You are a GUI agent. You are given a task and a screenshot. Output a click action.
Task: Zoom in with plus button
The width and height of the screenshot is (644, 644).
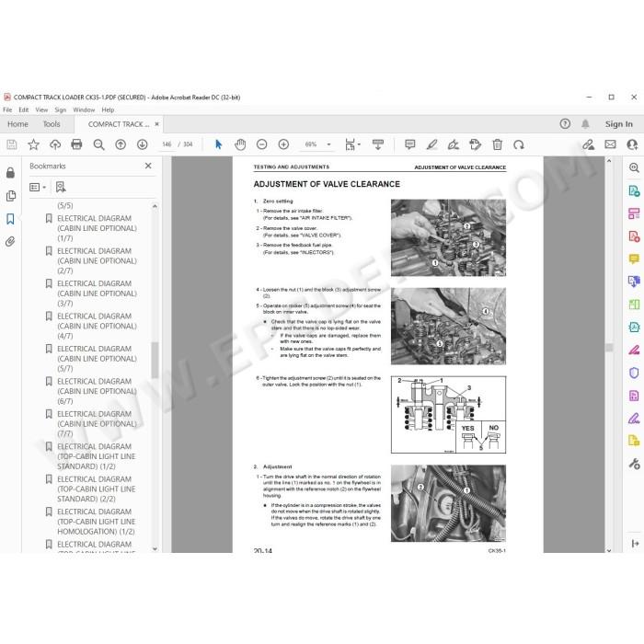click(x=283, y=144)
